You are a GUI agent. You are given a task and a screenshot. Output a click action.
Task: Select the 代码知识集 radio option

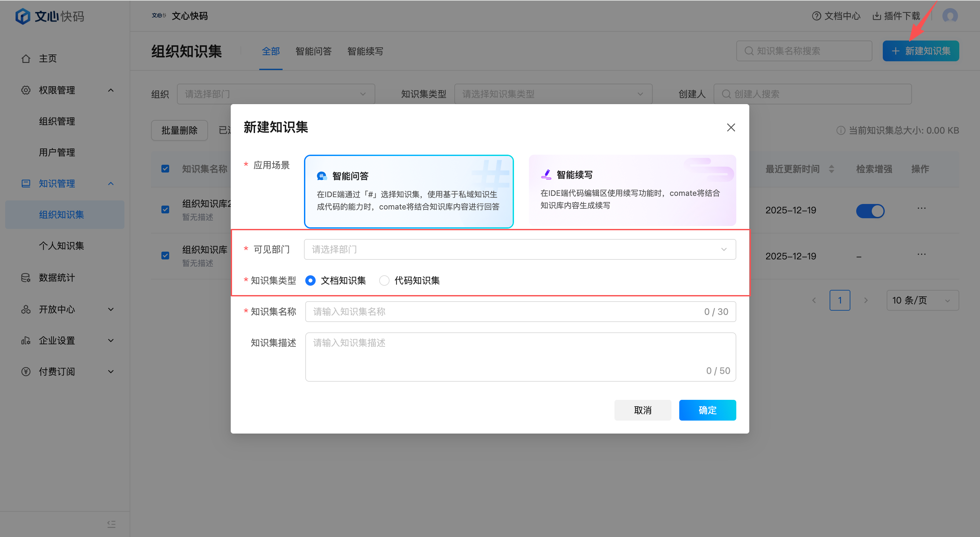pos(384,280)
